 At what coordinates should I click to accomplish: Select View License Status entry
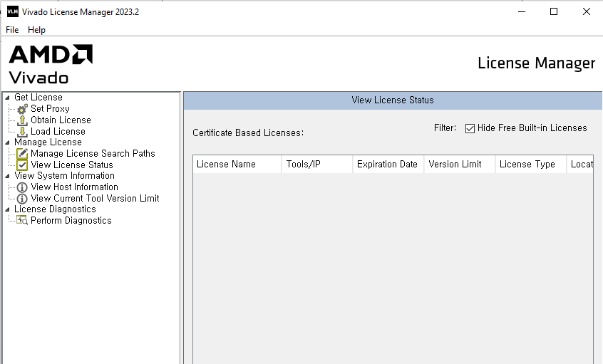tap(72, 165)
